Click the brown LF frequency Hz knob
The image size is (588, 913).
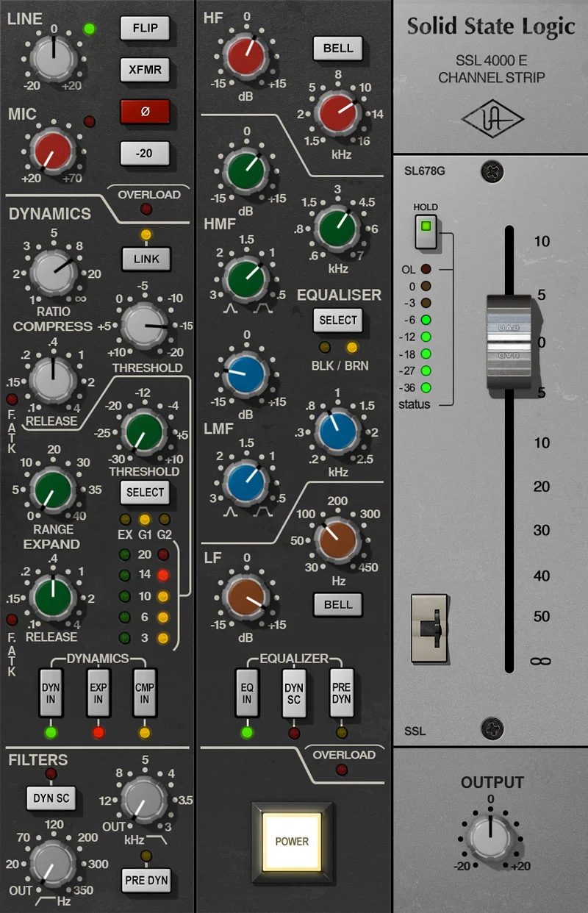click(x=337, y=542)
